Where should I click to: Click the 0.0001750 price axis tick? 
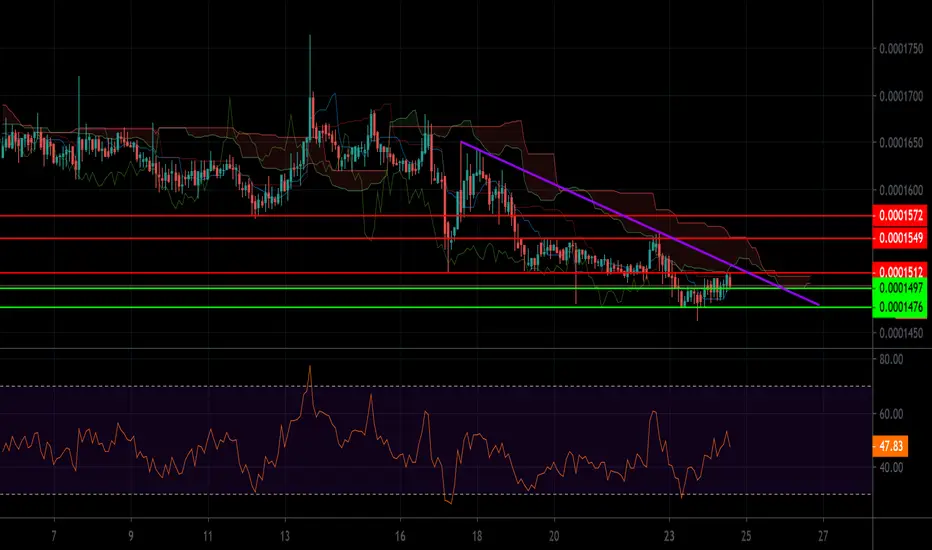click(901, 49)
